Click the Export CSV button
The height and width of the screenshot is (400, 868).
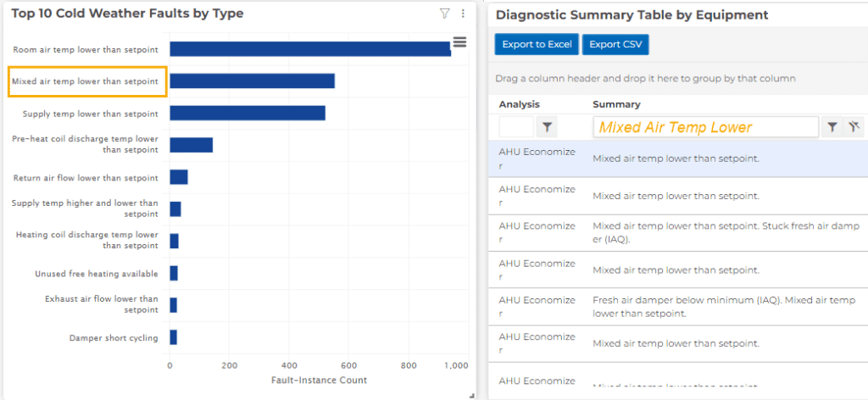point(615,44)
